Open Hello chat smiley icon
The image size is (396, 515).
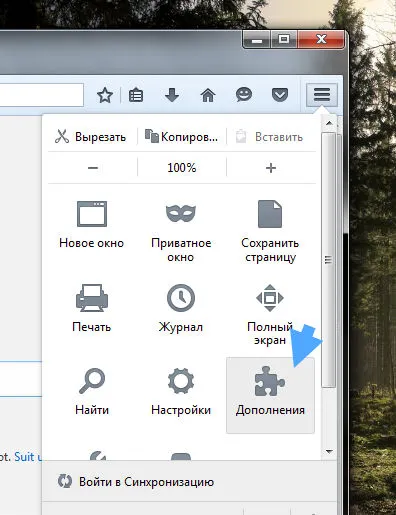244,95
